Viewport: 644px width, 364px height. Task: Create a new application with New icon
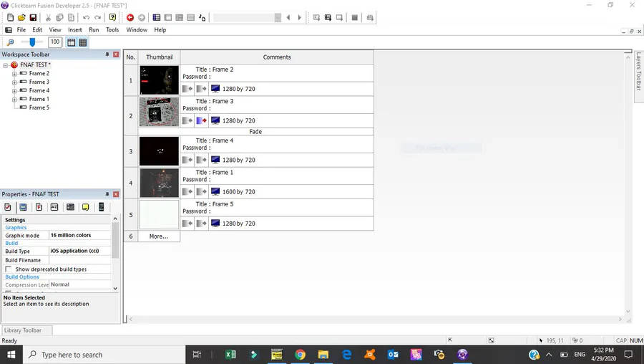[x=10, y=17]
